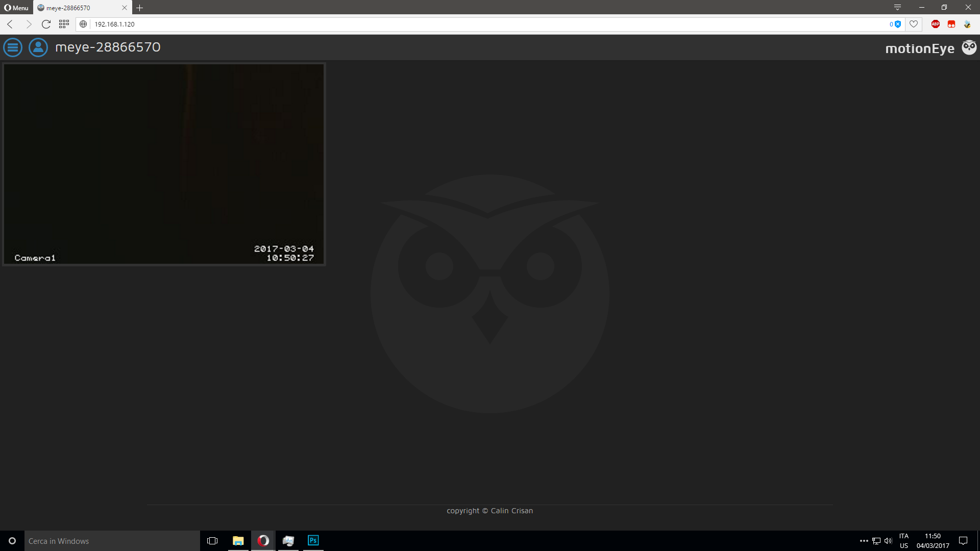Focus the Cerca in Windows search box
The image size is (980, 551).
(112, 541)
